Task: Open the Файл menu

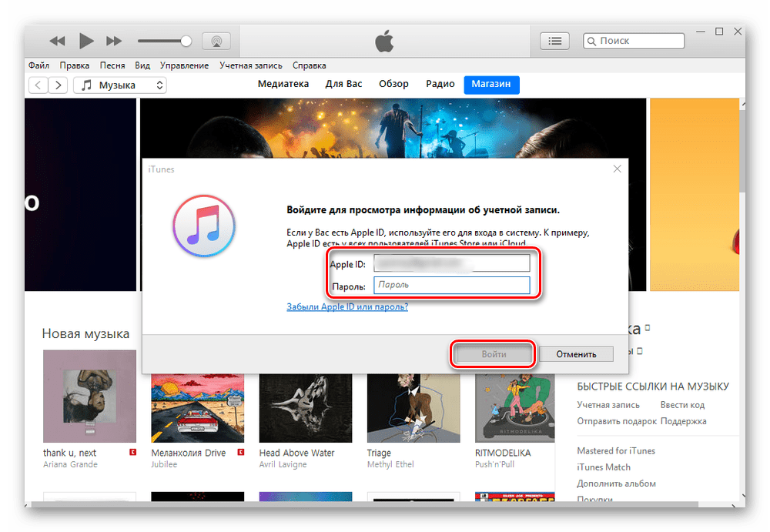Action: [x=38, y=65]
